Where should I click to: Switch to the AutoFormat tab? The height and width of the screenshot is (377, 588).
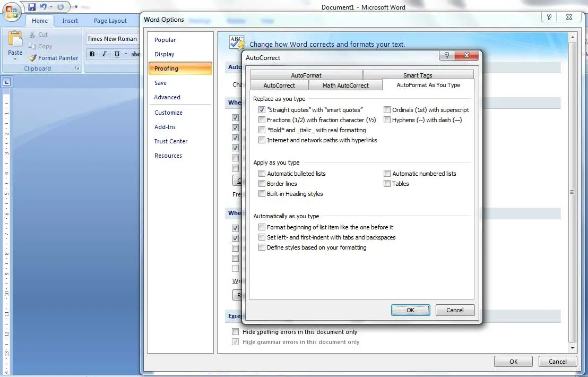click(x=306, y=75)
